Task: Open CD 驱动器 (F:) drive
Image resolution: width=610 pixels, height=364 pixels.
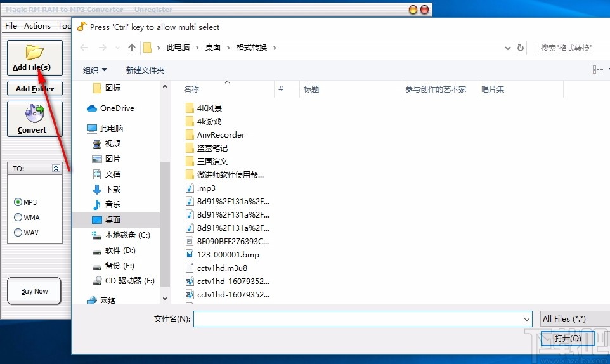Action: pos(124,281)
